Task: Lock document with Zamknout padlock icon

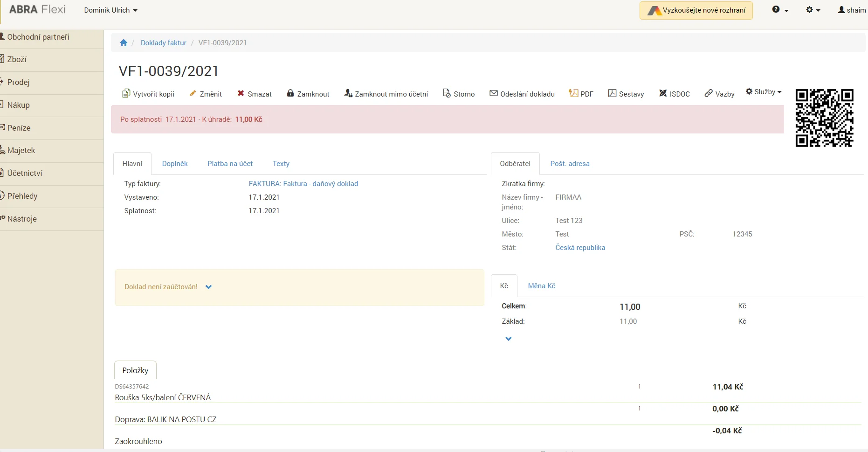Action: (290, 93)
